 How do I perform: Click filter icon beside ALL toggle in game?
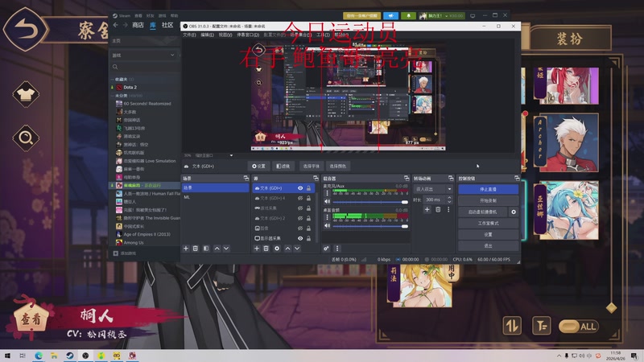pos(542,326)
